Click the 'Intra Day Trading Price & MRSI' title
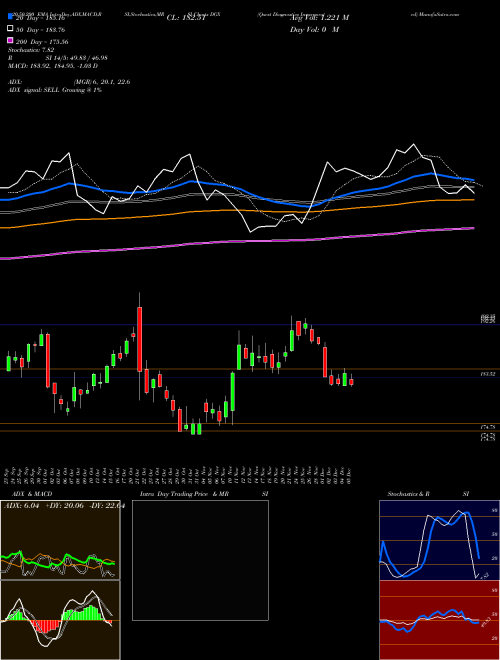The image size is (500, 660). pos(204,494)
